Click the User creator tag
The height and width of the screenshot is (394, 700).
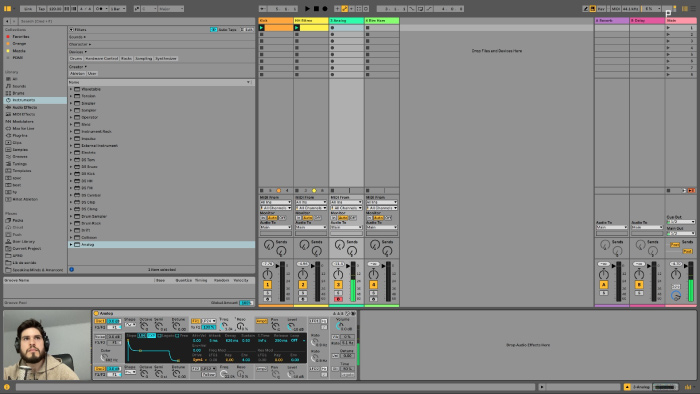point(92,73)
